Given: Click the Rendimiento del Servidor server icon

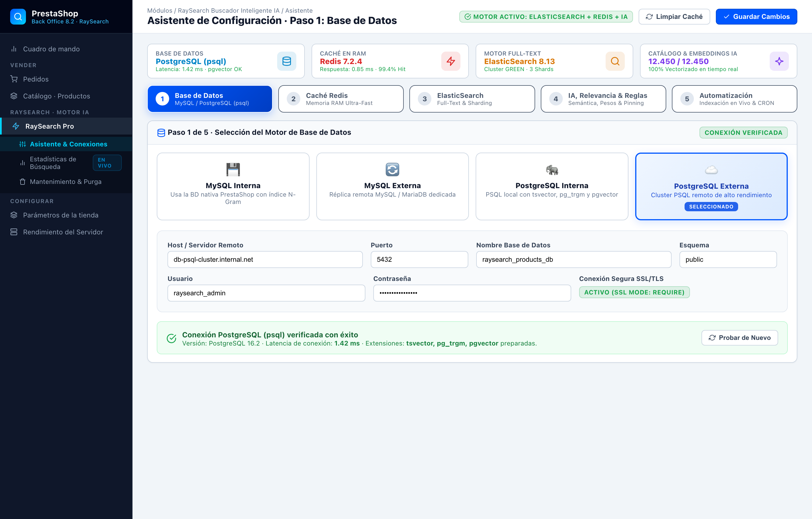Looking at the screenshot, I should pyautogui.click(x=14, y=232).
